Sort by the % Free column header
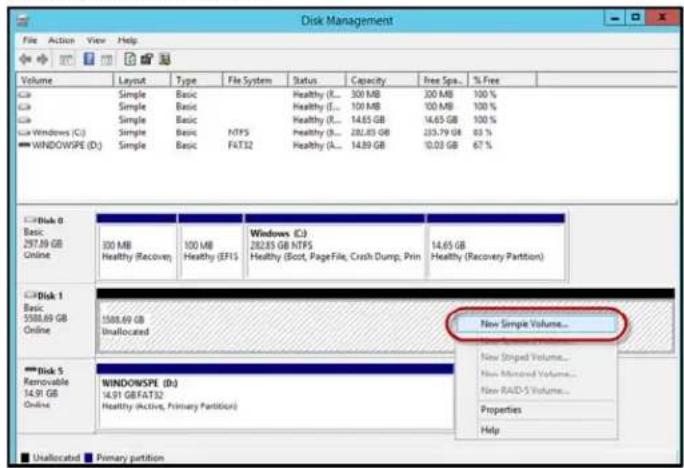 (x=503, y=80)
